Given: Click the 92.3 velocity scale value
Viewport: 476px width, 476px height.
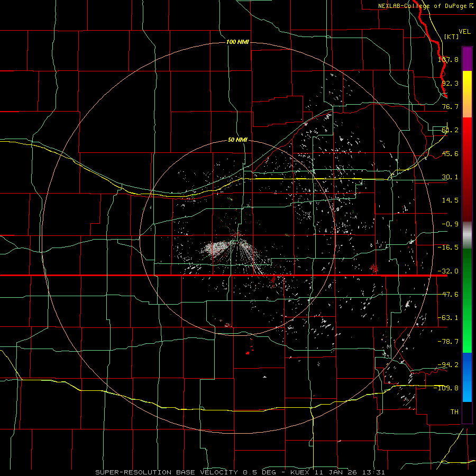Looking at the screenshot, I should click(x=450, y=83).
